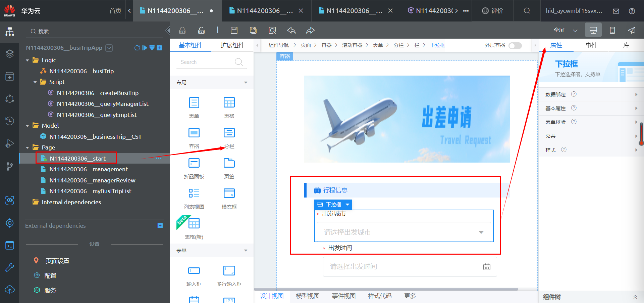Open page preview with the magnifier icon
Screen dimensions: 644x303
tap(272, 30)
